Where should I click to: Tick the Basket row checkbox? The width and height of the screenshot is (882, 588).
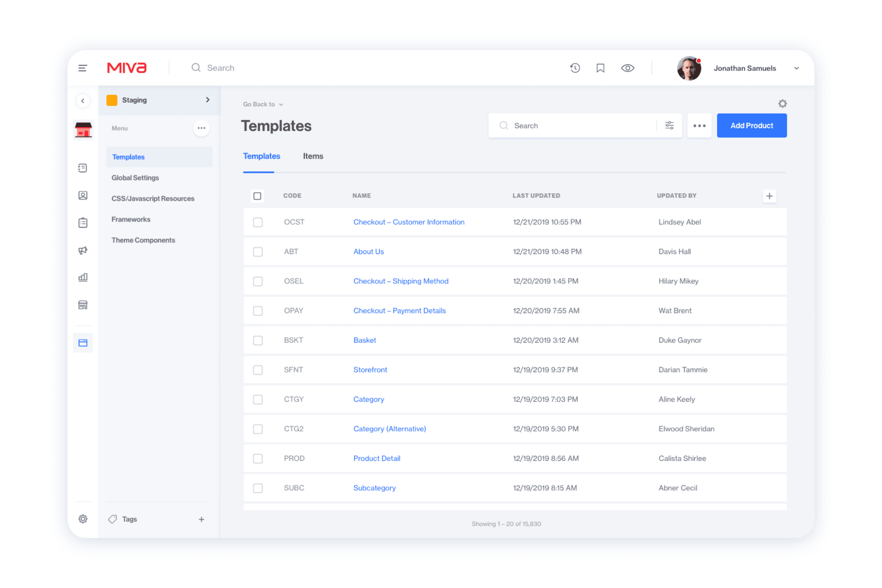coord(258,340)
